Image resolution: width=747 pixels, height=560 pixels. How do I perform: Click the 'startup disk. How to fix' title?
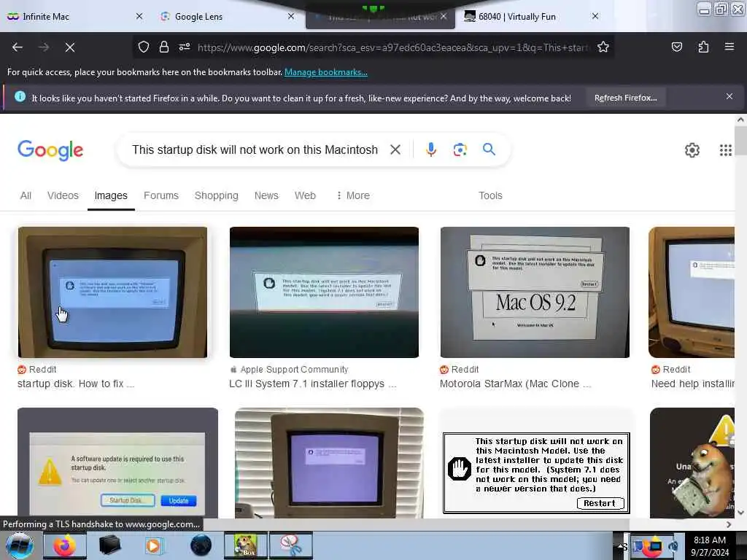tap(76, 384)
